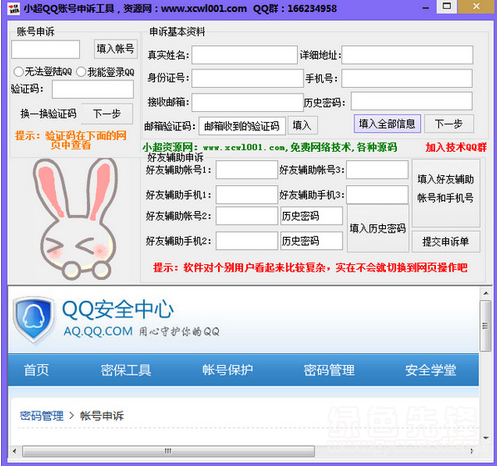The image size is (497, 466).
Task: Click the 验证码 input field
Action: tap(93, 89)
